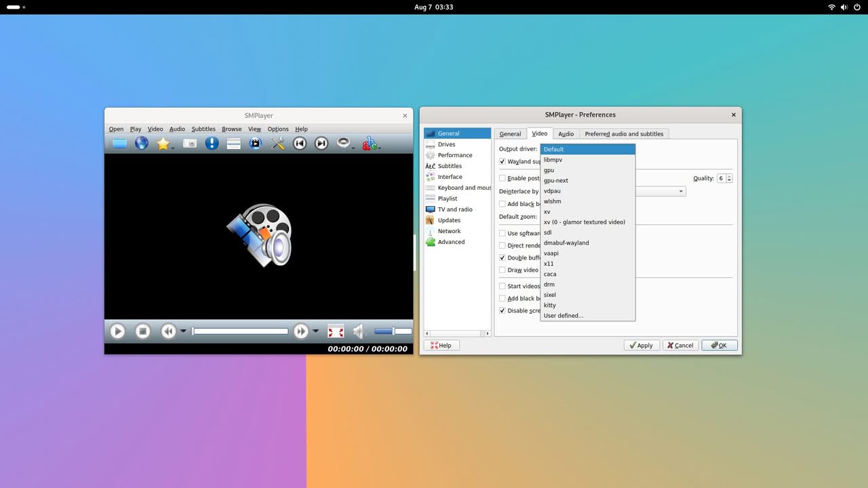Stop playback with the stop button

click(x=142, y=331)
